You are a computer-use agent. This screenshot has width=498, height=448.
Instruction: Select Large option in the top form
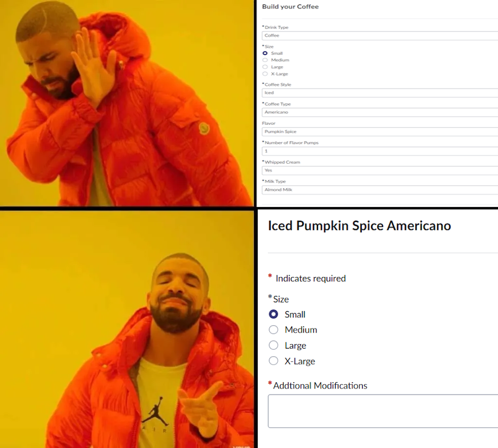(265, 67)
